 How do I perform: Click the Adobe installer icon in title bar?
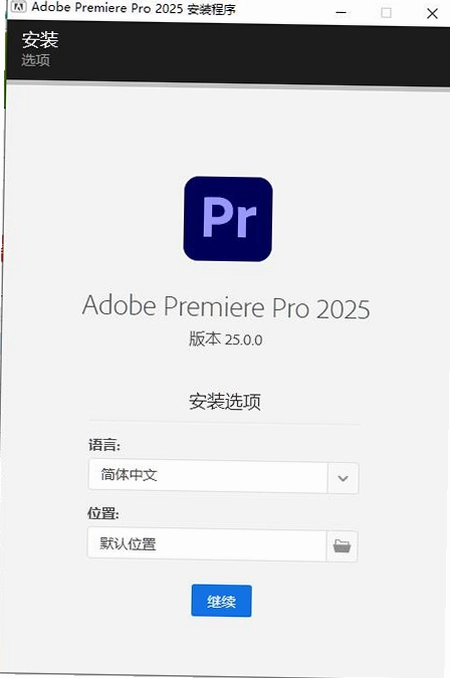point(18,6)
